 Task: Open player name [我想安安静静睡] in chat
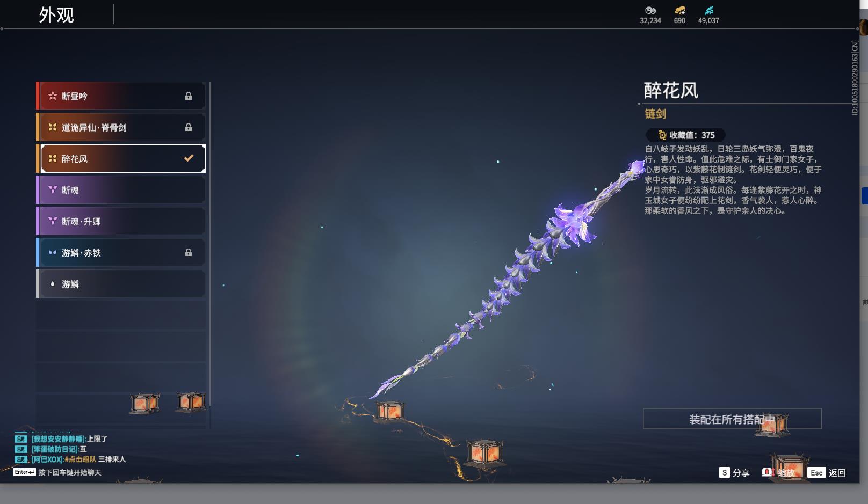(59, 439)
